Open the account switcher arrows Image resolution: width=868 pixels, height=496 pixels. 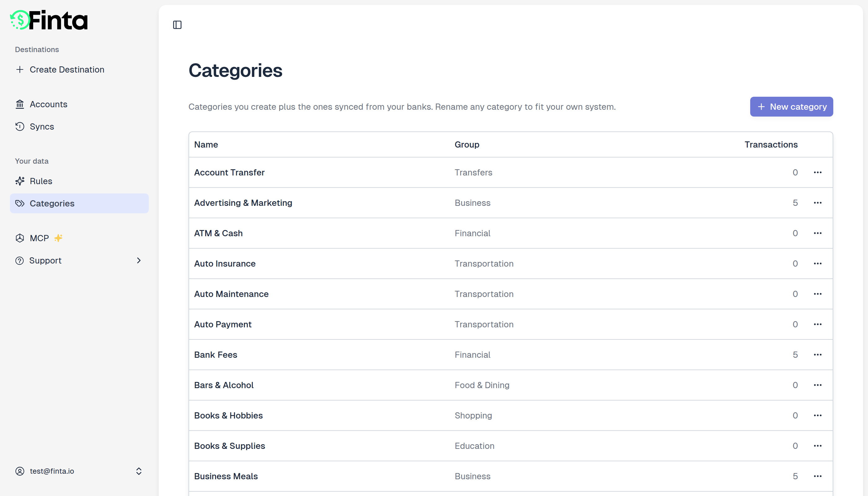(139, 471)
